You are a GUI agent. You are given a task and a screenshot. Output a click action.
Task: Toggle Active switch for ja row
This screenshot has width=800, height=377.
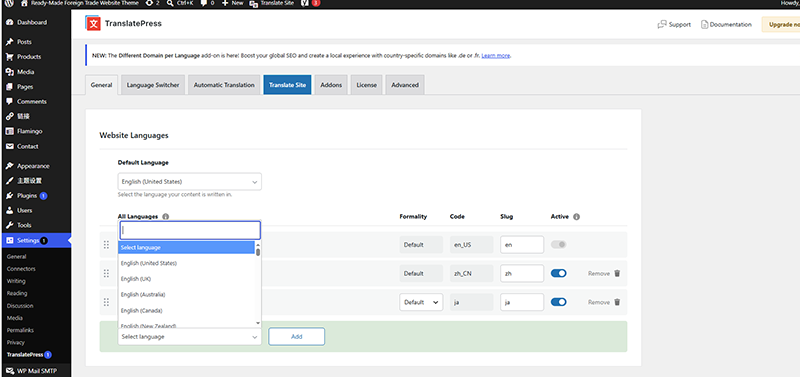559,302
